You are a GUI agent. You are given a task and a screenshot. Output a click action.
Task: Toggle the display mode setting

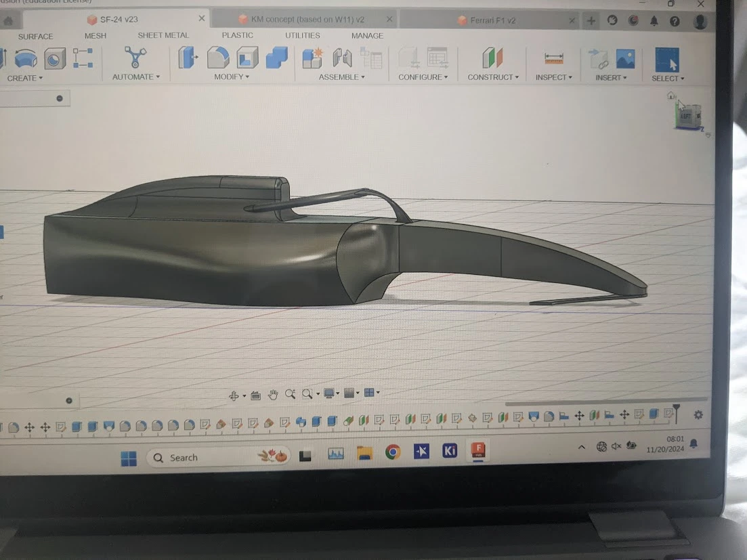[x=327, y=394]
